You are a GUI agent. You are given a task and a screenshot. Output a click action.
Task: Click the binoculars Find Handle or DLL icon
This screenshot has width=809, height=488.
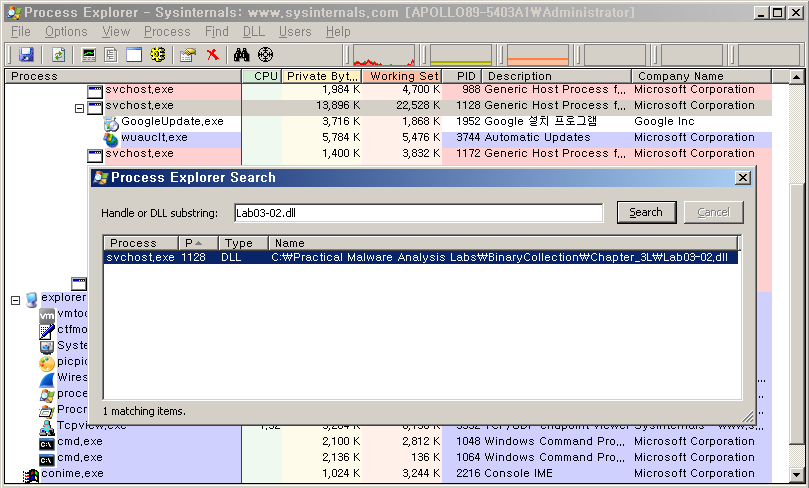tap(243, 55)
